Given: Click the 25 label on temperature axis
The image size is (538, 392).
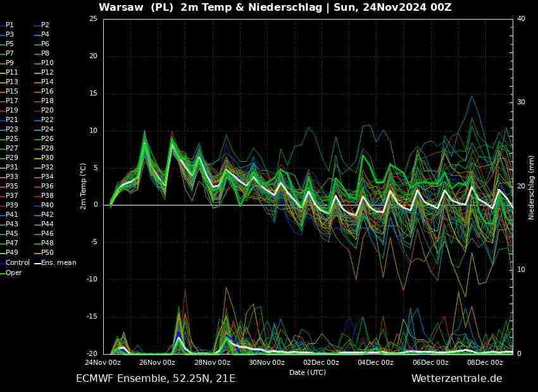Looking at the screenshot, I should [93, 19].
